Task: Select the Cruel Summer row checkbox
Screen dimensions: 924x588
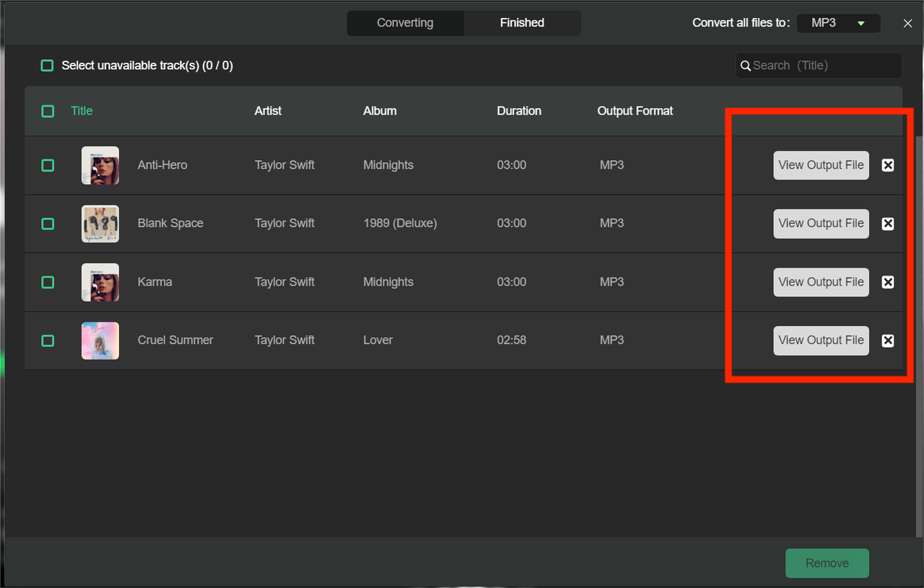Action: pos(48,341)
